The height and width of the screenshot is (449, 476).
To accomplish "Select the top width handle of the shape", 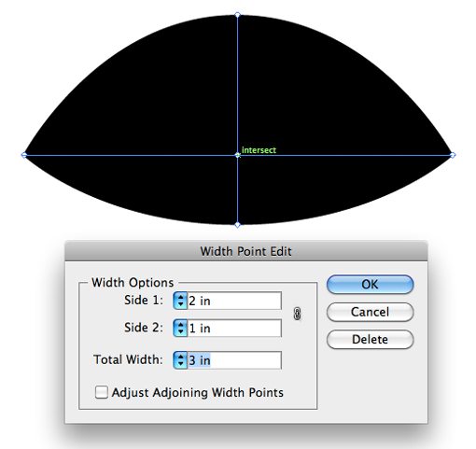I will (x=237, y=15).
